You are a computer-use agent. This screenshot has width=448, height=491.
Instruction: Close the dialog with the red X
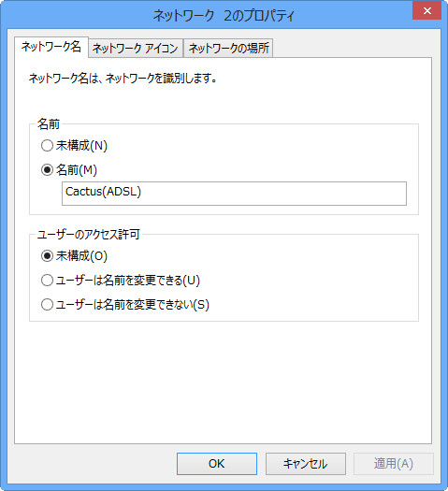426,10
